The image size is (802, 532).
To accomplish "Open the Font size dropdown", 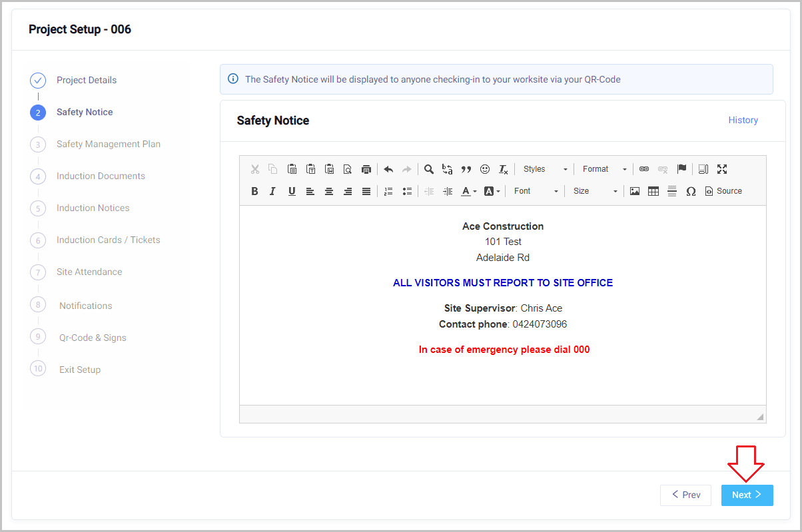I will 596,191.
